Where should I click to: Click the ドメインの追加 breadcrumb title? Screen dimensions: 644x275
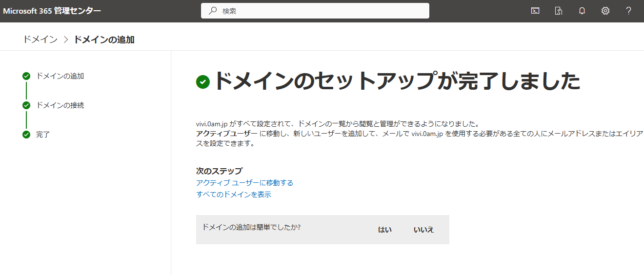tap(104, 39)
